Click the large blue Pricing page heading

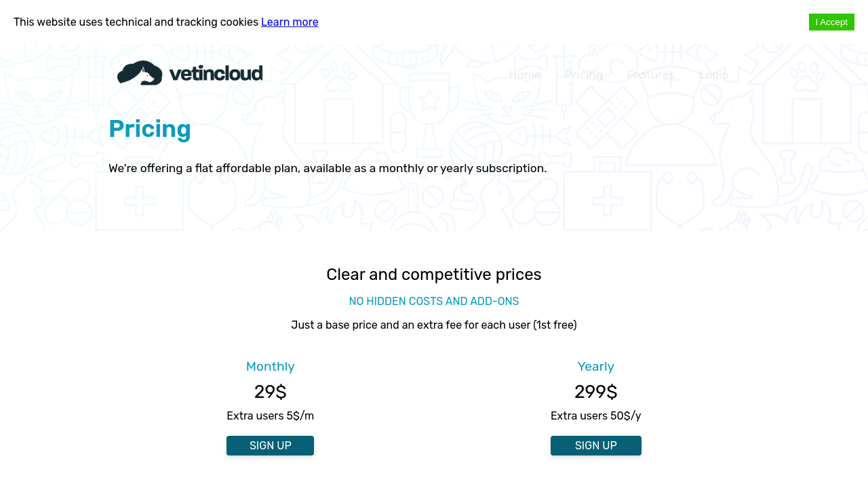[150, 129]
